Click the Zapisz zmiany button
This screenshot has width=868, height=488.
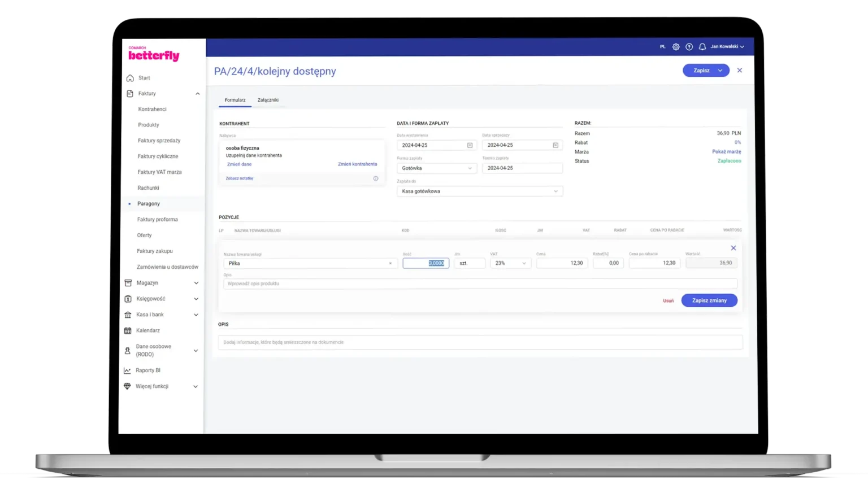[709, 300]
